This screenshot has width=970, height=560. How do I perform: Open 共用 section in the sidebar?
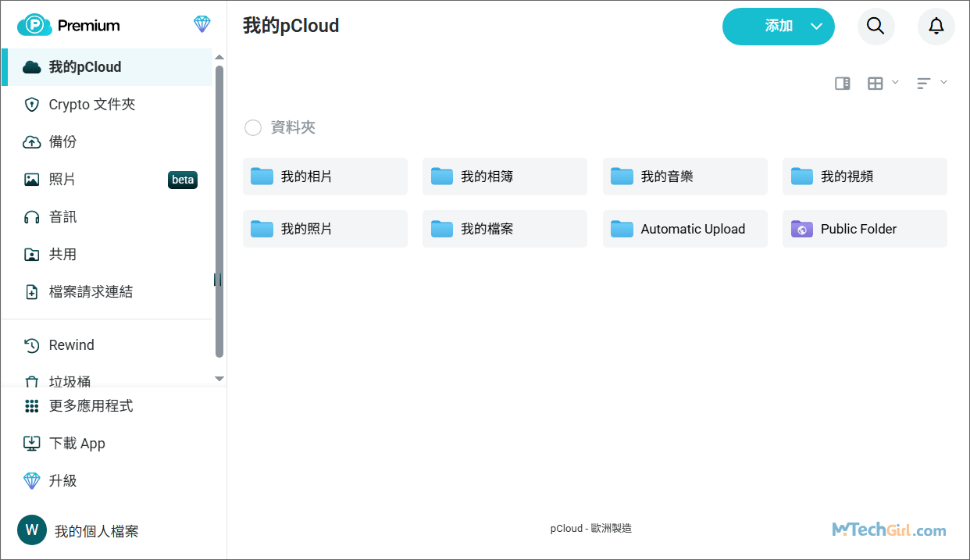[107, 255]
